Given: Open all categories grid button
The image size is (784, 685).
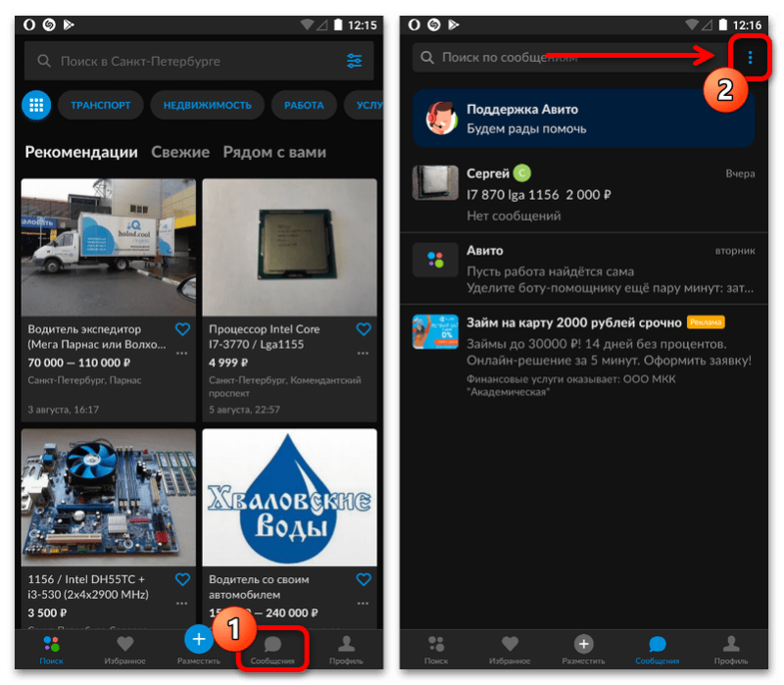Looking at the screenshot, I should (x=36, y=105).
